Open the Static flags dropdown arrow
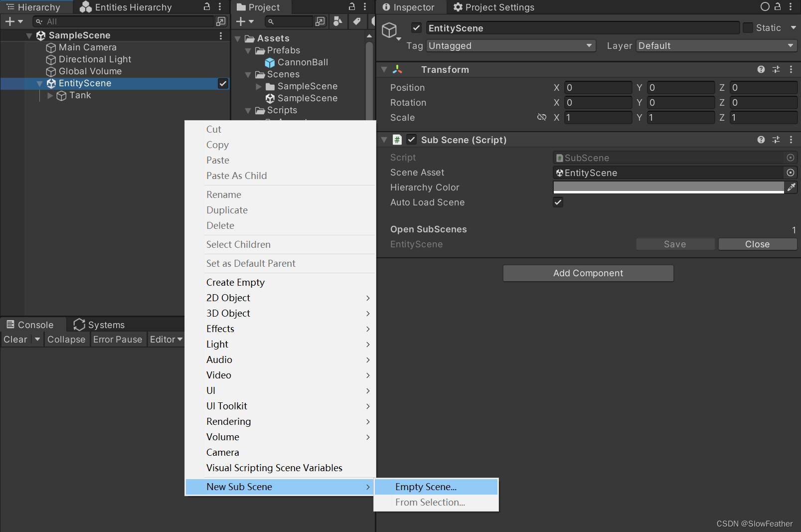 pyautogui.click(x=793, y=28)
